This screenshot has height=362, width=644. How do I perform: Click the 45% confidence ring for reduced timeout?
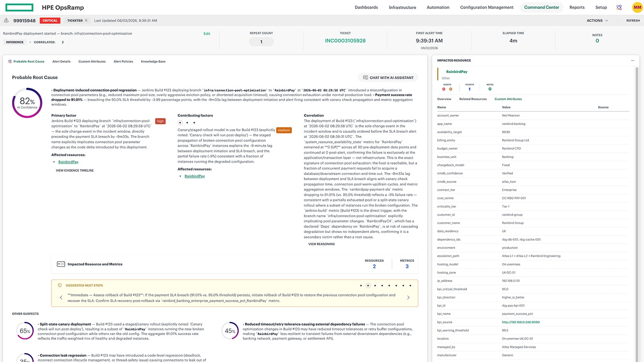(x=230, y=331)
